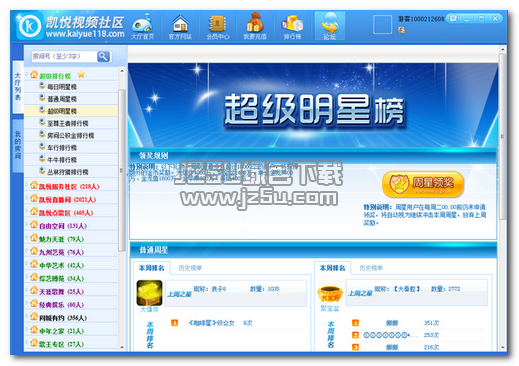Open the 官方网站 house icon
Screen dimensions: 519x366
[180, 26]
